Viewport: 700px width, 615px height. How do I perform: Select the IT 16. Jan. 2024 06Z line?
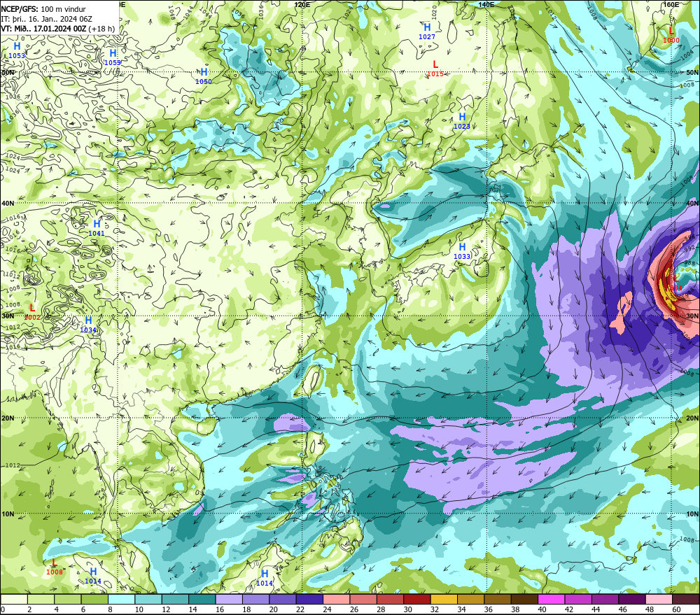tap(46, 19)
